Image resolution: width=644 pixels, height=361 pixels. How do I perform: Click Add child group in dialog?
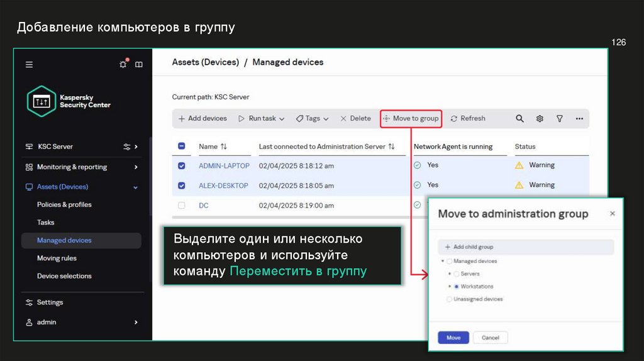(526, 247)
